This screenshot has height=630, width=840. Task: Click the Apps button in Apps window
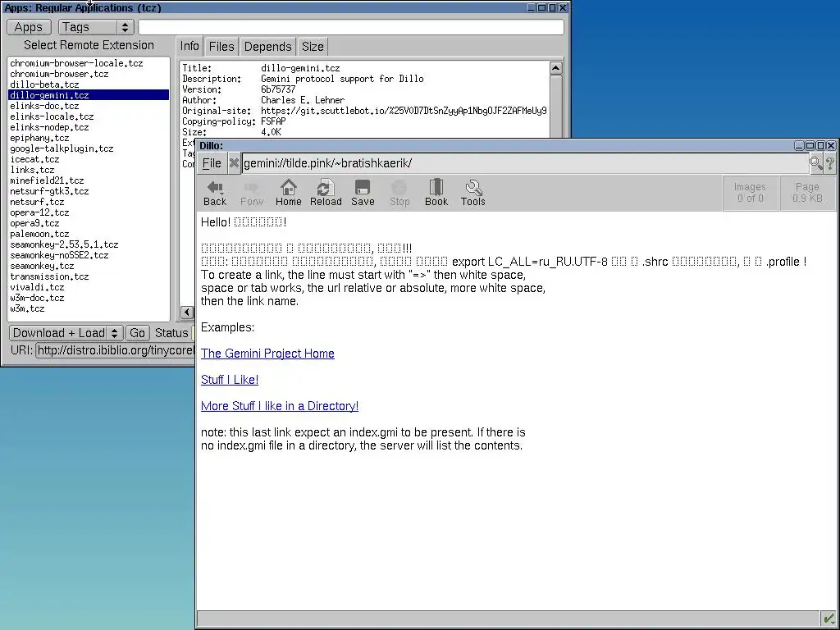coord(29,27)
